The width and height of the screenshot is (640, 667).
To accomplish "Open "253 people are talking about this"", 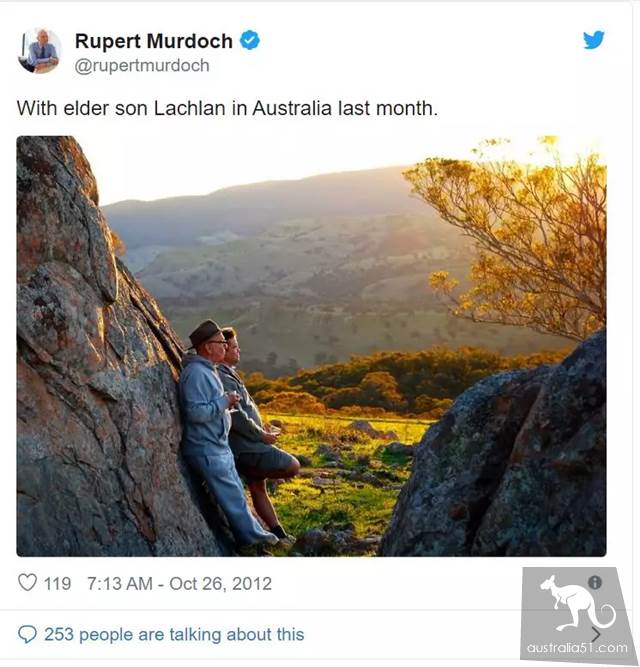I will click(174, 634).
